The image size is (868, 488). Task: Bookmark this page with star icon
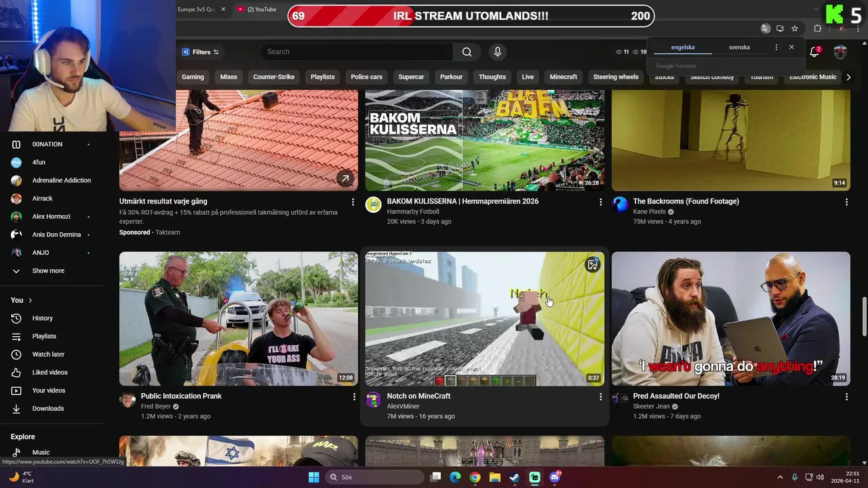coord(795,28)
